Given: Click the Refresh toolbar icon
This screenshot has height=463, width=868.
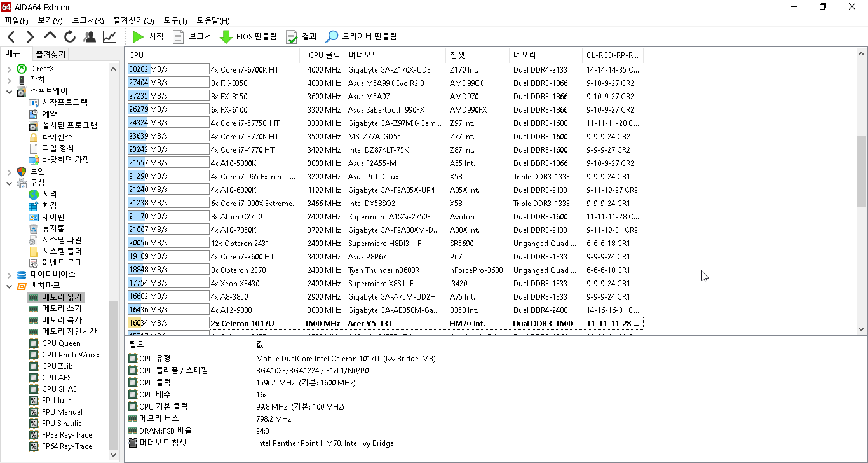Looking at the screenshot, I should (x=70, y=37).
